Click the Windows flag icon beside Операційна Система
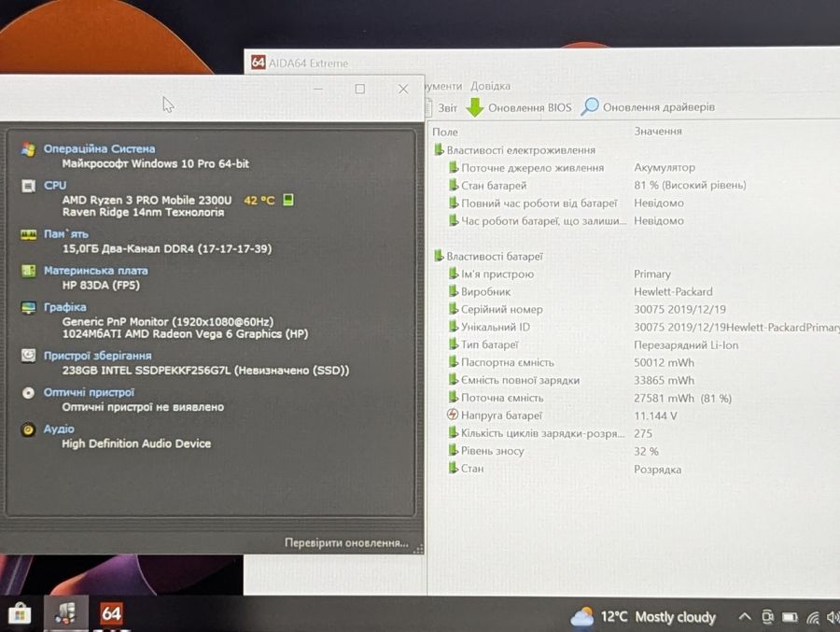The width and height of the screenshot is (840, 632). click(28, 149)
